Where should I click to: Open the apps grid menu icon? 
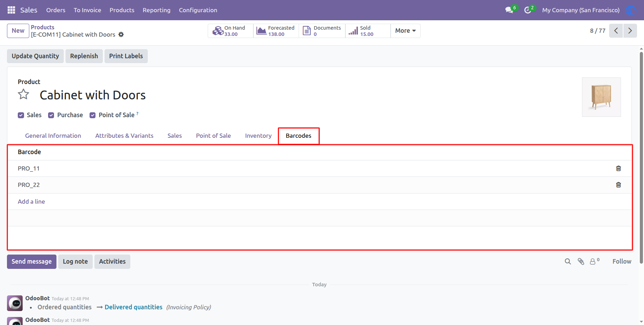click(x=11, y=10)
